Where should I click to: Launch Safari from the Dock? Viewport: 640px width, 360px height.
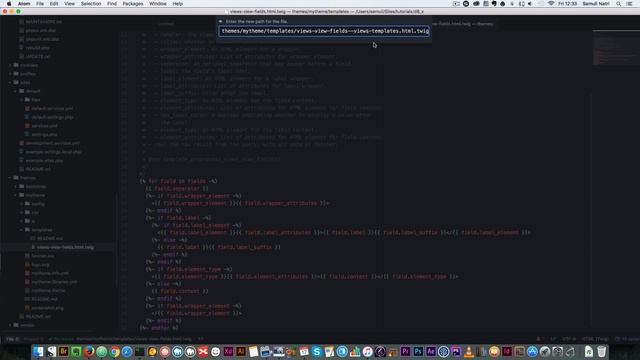point(127,351)
